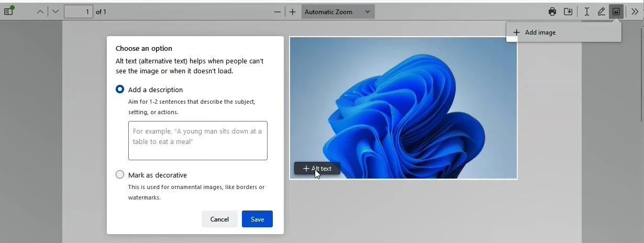Viewport: 644px width, 243px height.
Task: Select the draw pencil tool
Action: pos(602,12)
